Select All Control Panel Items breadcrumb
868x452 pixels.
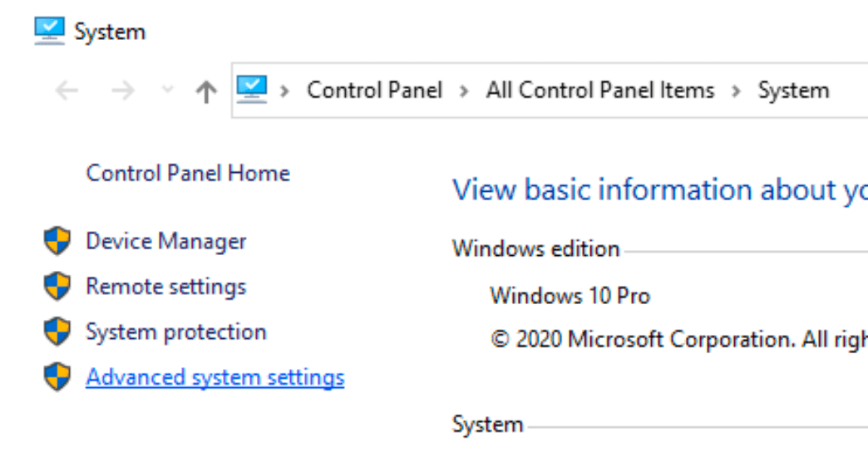click(599, 91)
